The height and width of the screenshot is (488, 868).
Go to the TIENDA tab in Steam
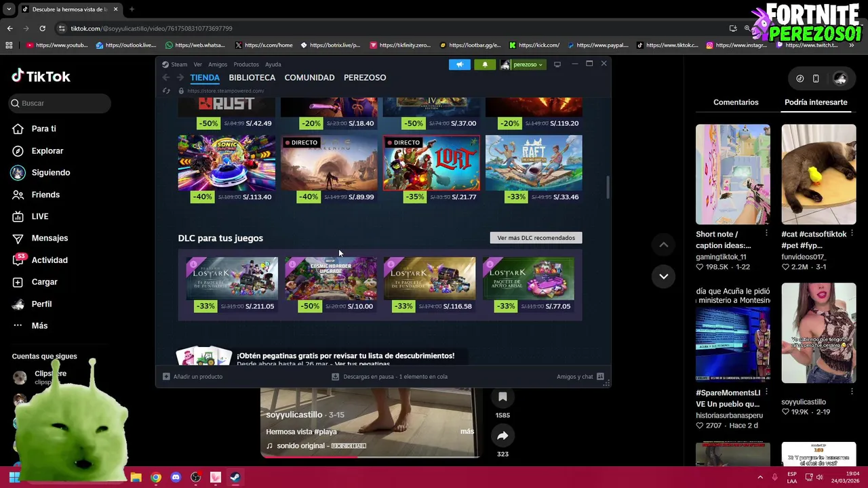[x=205, y=77]
